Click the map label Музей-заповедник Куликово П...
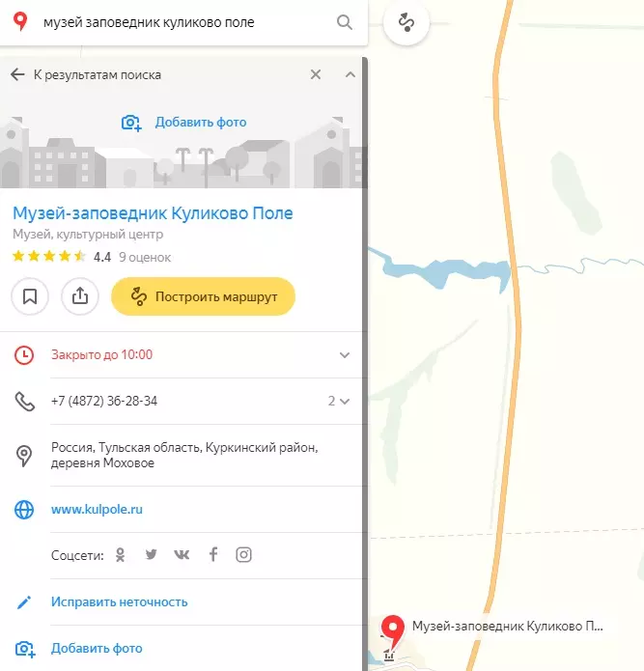The height and width of the screenshot is (671, 644). [508, 626]
